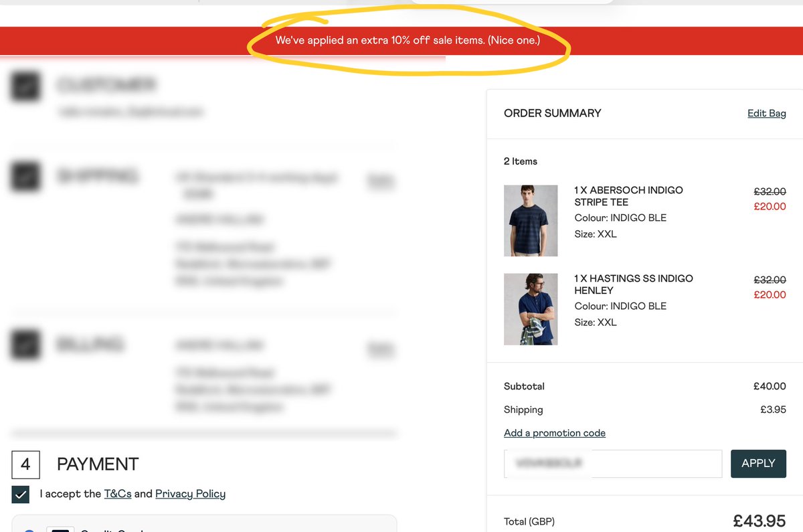Screen dimensions: 803x532
Task: Click "Size: XXL" under Hastings henley
Action: coord(596,323)
